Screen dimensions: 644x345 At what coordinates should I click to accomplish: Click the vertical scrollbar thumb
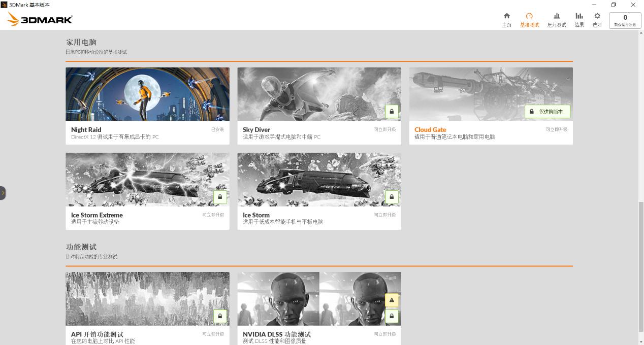point(641,266)
